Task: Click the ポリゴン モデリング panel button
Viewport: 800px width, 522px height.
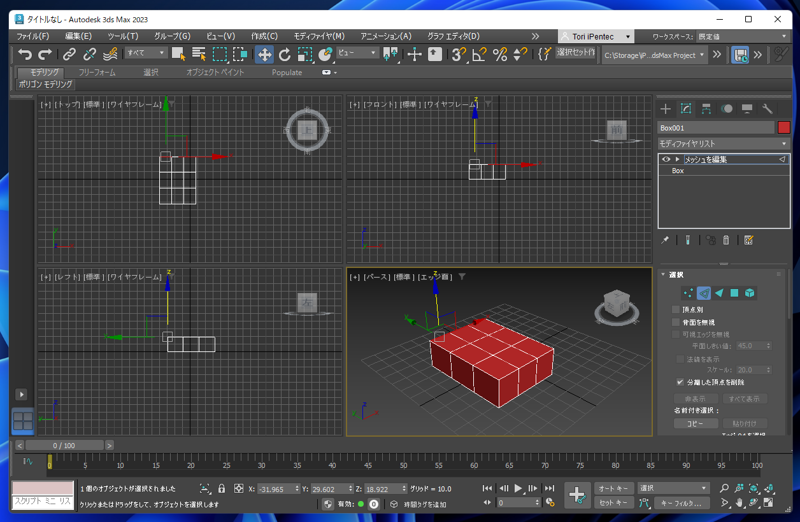Action: (x=45, y=84)
